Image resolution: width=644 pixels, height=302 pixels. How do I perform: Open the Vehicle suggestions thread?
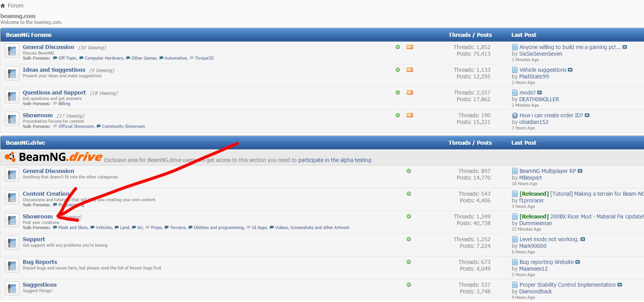[543, 70]
